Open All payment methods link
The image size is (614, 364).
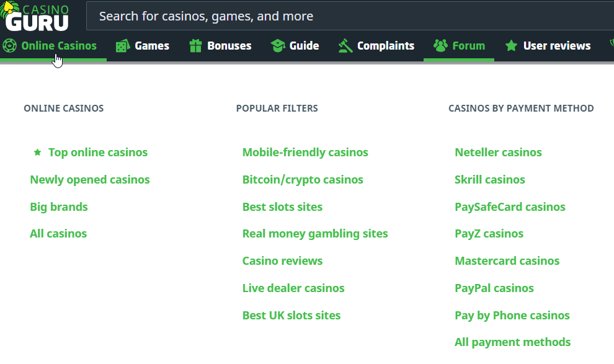click(x=513, y=342)
